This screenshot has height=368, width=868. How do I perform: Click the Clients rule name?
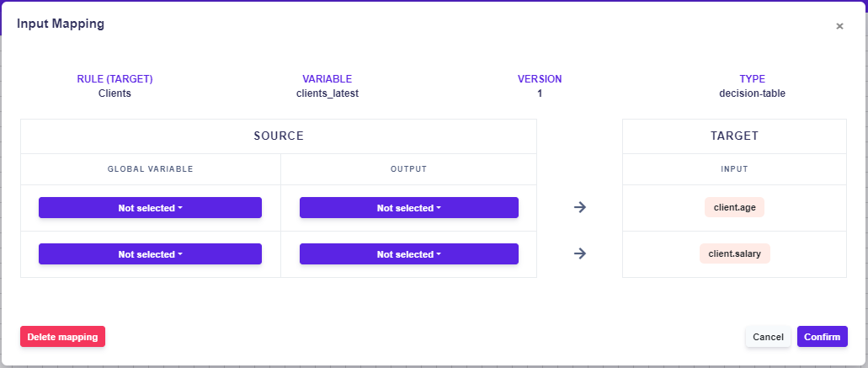pyautogui.click(x=114, y=93)
